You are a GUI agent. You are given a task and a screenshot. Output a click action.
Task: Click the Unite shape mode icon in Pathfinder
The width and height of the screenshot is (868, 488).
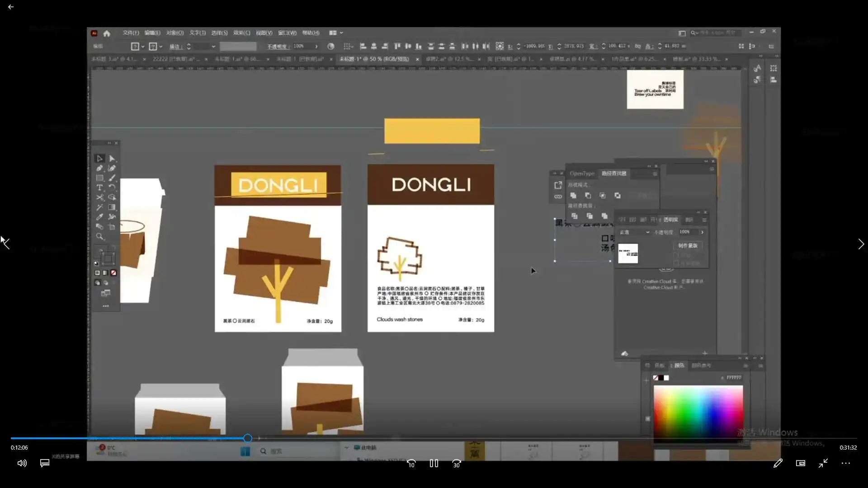pyautogui.click(x=573, y=196)
